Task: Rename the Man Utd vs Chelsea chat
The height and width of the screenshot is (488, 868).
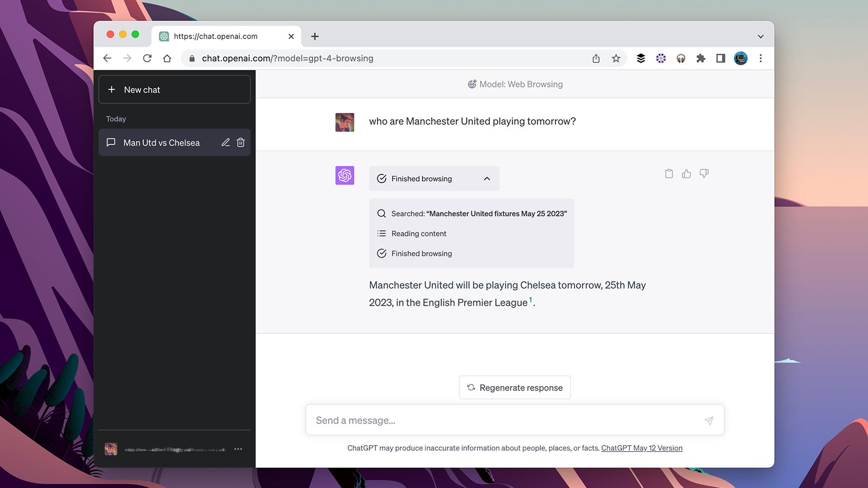Action: [226, 143]
